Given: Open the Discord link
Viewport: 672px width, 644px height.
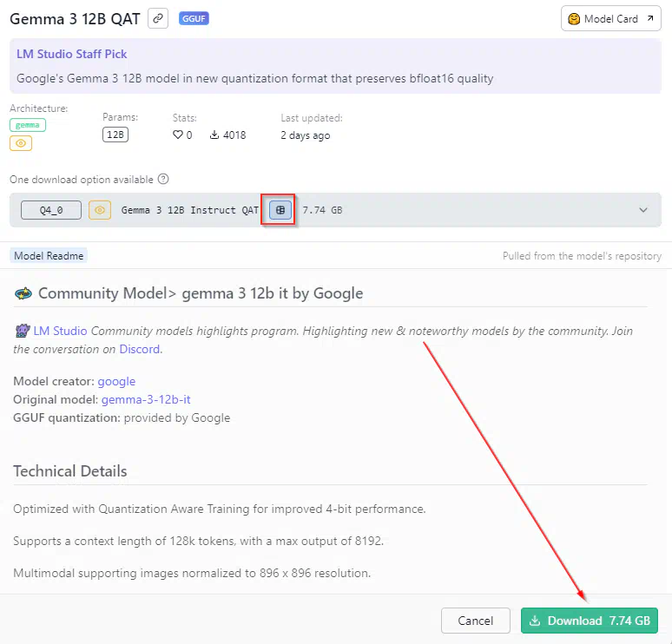Looking at the screenshot, I should pyautogui.click(x=140, y=349).
